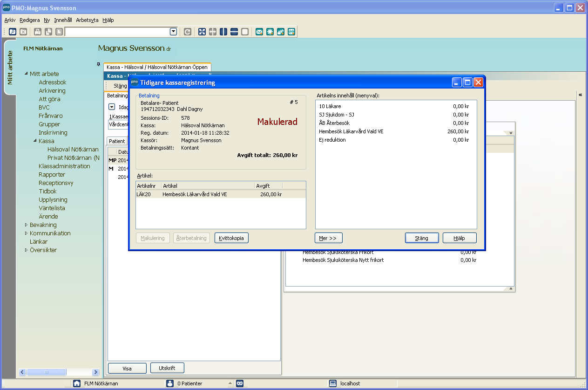The image size is (588, 390).
Task: Open the Ny menu
Action: point(47,20)
